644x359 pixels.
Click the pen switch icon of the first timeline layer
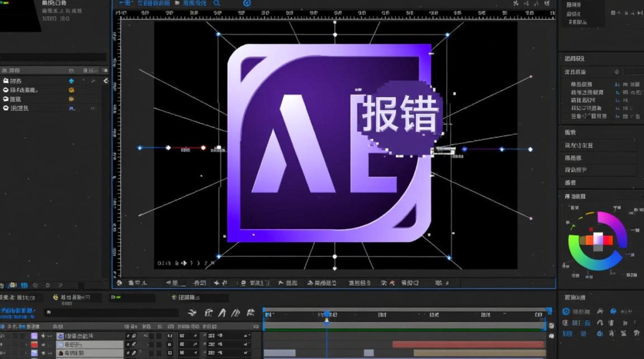(134, 336)
